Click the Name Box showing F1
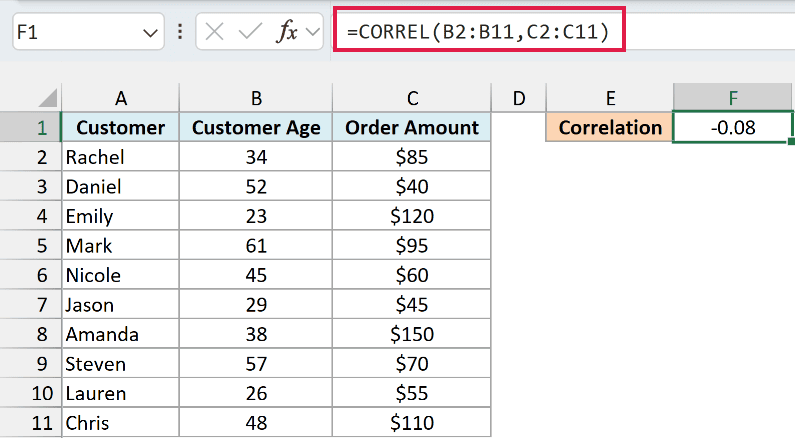The height and width of the screenshot is (438, 795). click(x=88, y=32)
